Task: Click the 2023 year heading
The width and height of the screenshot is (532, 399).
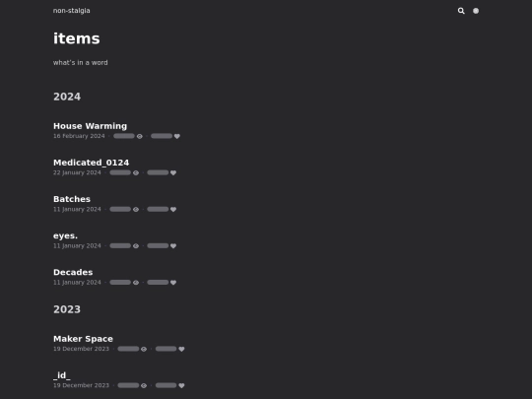Action: [67, 309]
